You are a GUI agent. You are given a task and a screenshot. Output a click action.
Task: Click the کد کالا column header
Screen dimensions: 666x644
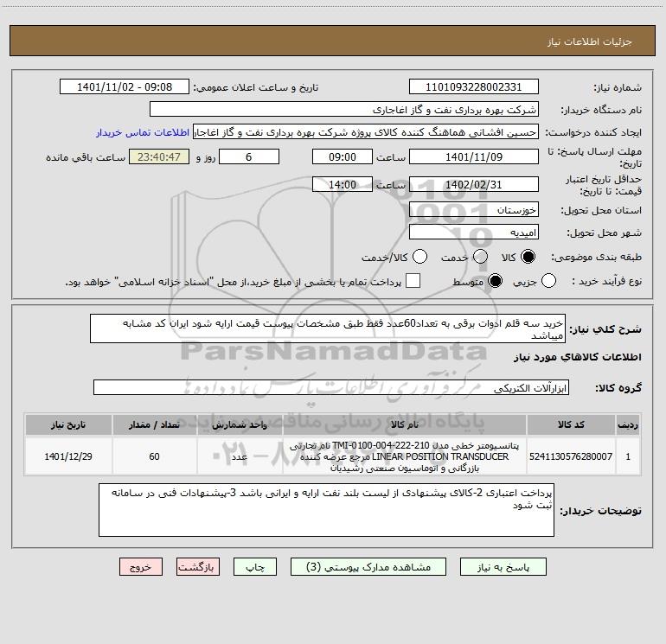click(x=571, y=424)
